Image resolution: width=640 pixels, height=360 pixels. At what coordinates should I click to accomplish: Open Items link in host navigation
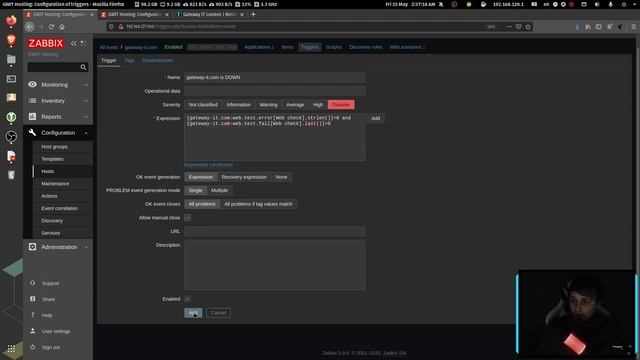(287, 47)
